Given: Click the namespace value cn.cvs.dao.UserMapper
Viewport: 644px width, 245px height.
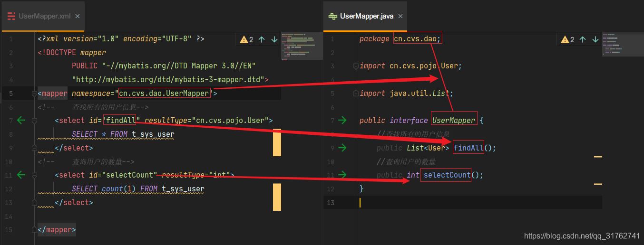Looking at the screenshot, I should [x=164, y=94].
